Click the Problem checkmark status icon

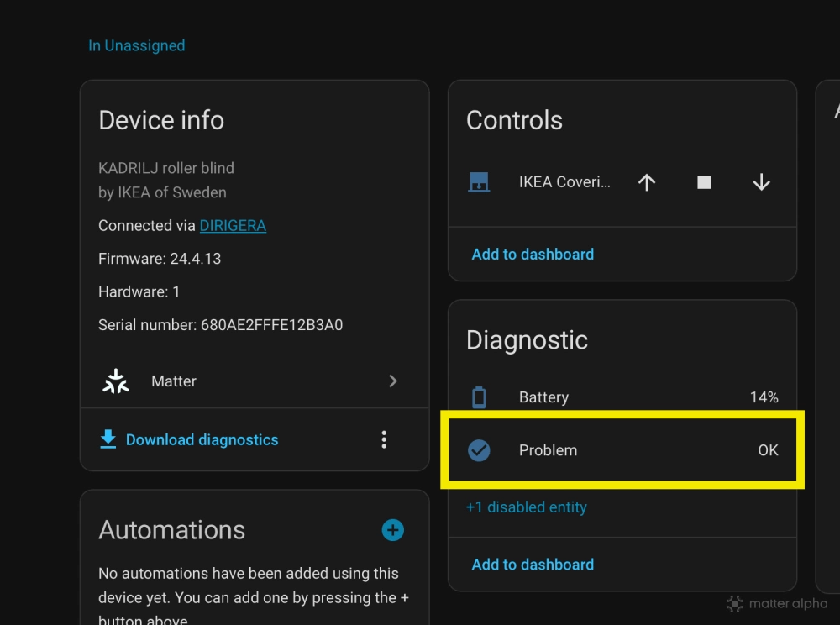click(x=479, y=450)
